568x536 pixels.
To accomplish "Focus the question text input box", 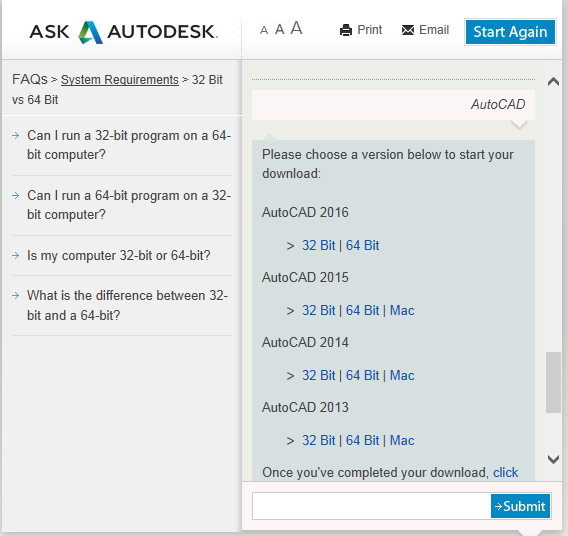I will click(371, 506).
